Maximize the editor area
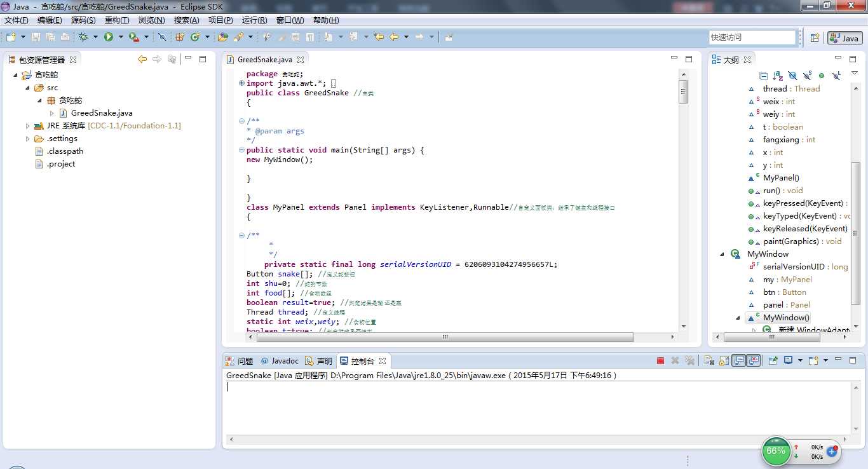Viewport: 868px width, 469px height. pos(689,58)
